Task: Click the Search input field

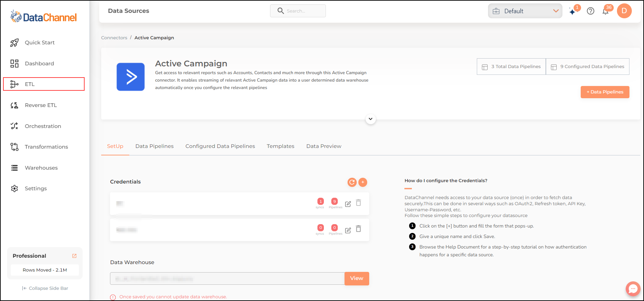Action: [298, 11]
